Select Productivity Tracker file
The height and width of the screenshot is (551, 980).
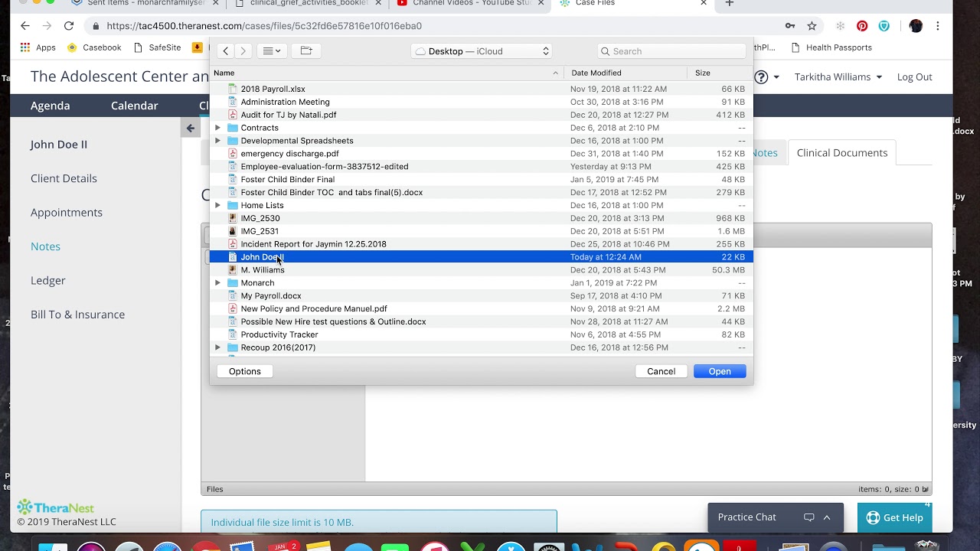pos(481,334)
